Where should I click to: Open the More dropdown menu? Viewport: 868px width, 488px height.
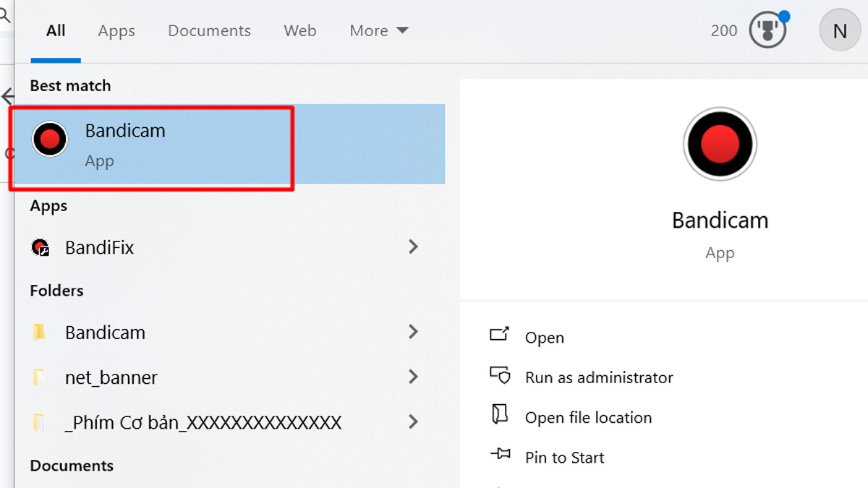point(379,30)
